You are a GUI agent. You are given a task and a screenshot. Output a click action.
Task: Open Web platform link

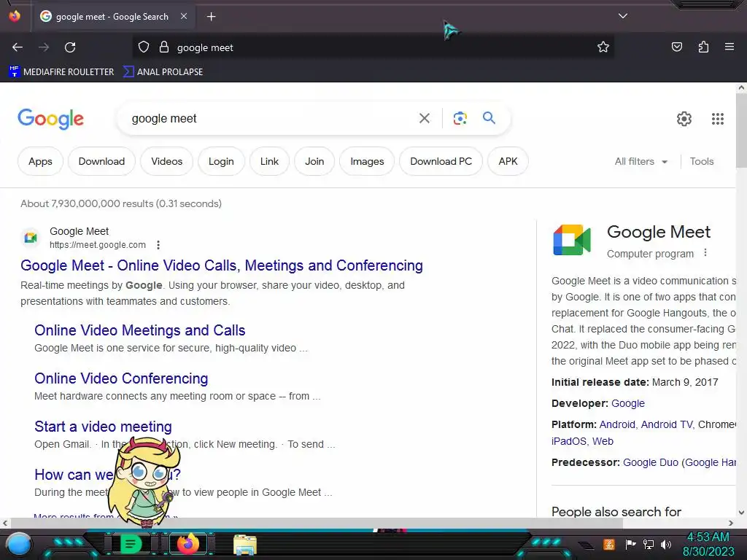click(x=603, y=441)
